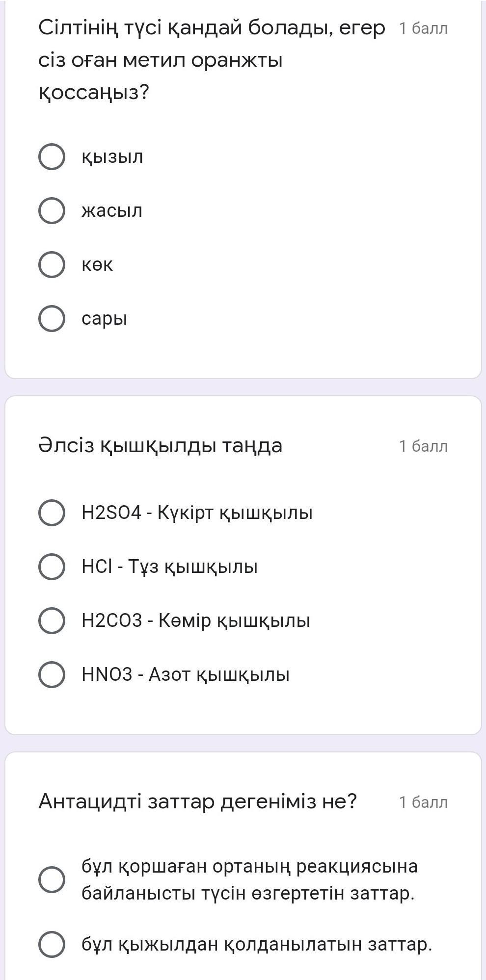The width and height of the screenshot is (486, 980).
Task: Click the қызыл answer label text
Action: 112,157
